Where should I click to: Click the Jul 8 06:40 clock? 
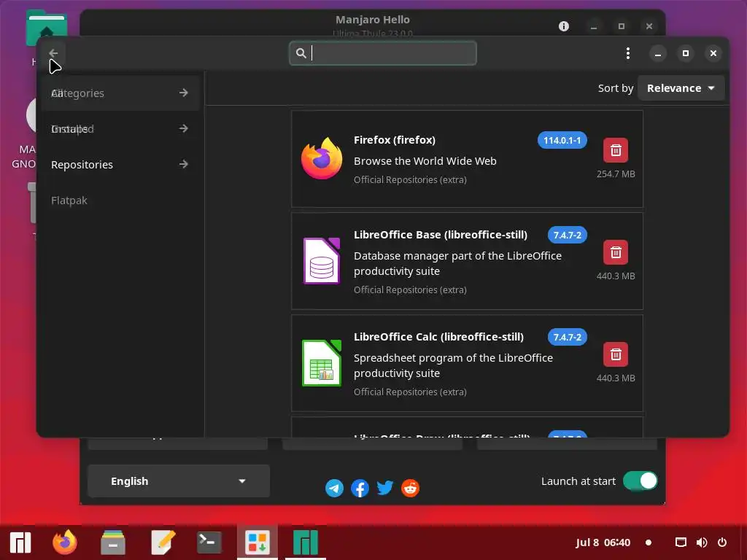coord(603,542)
